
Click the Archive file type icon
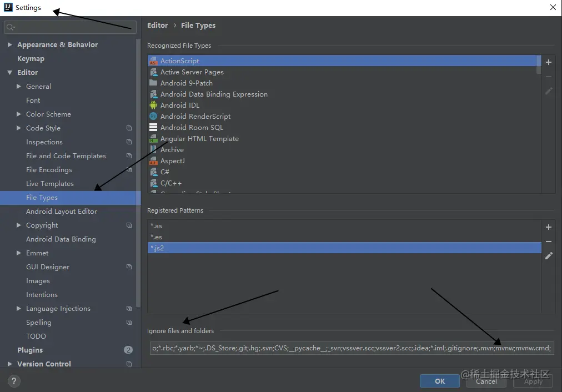153,150
